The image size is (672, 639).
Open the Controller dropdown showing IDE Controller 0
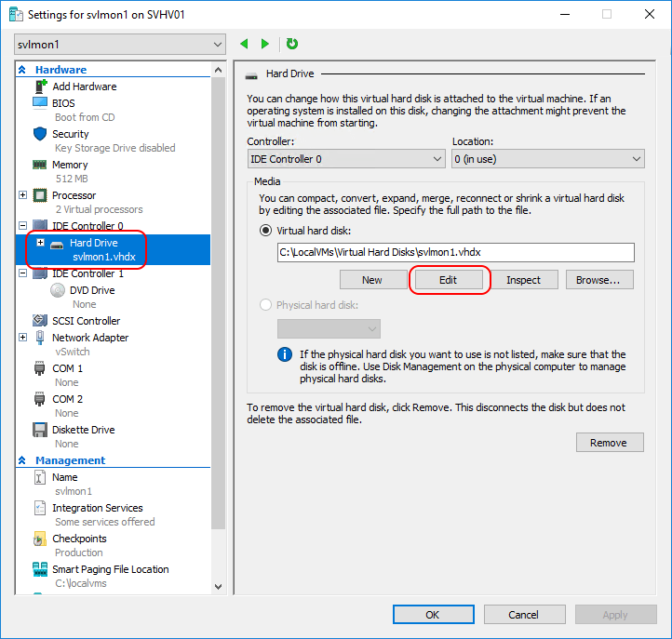tap(346, 159)
